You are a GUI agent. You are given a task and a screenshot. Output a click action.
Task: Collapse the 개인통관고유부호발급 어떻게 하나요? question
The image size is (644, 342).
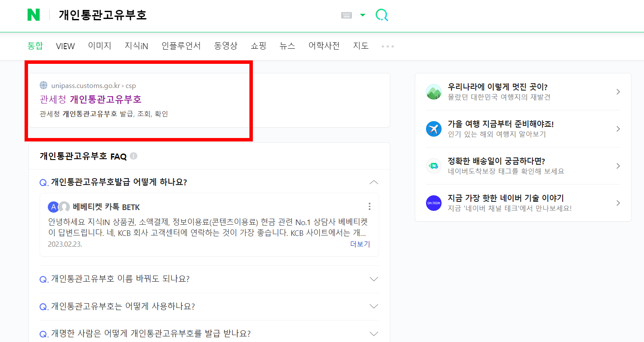tap(374, 182)
